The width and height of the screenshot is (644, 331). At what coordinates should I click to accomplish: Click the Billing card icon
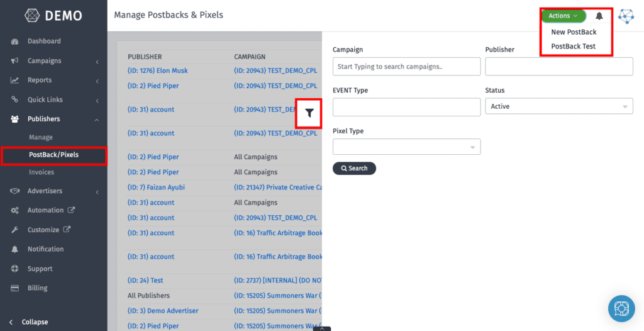coord(14,288)
